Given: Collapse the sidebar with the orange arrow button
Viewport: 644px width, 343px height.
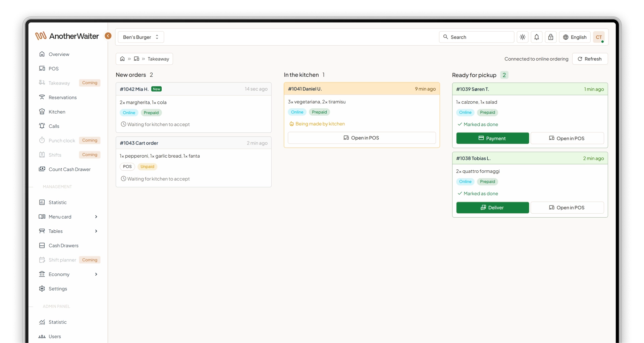Looking at the screenshot, I should 108,36.
